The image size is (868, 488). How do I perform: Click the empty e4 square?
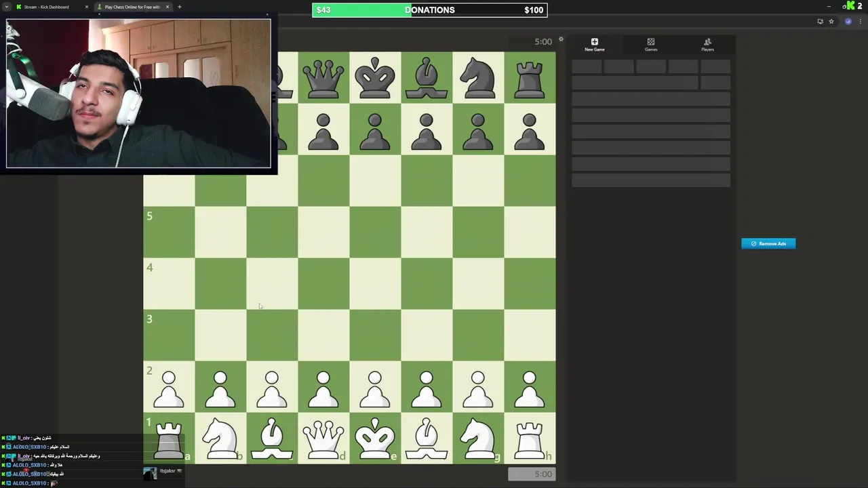[x=375, y=284]
